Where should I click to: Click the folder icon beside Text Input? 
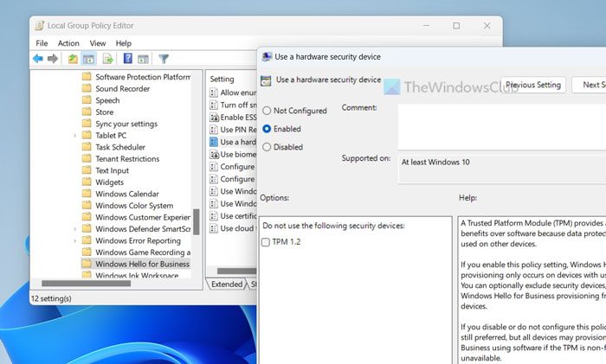pyautogui.click(x=87, y=170)
